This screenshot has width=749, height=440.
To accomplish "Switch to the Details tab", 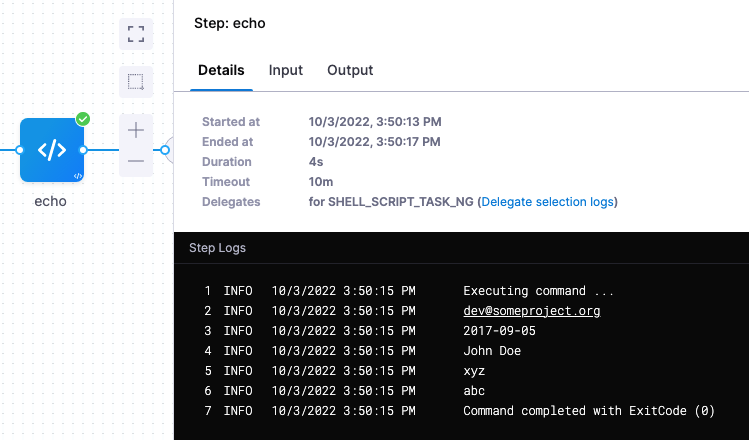I will click(x=221, y=70).
